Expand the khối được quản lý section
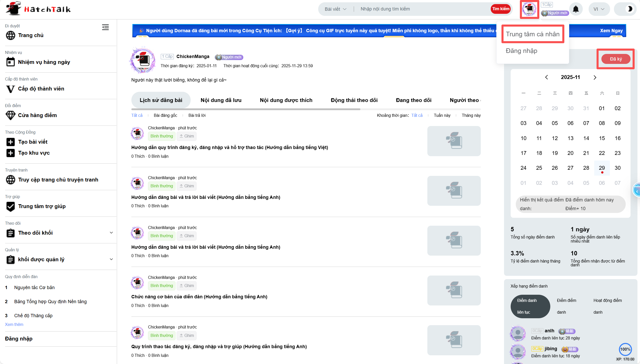 pos(111,259)
